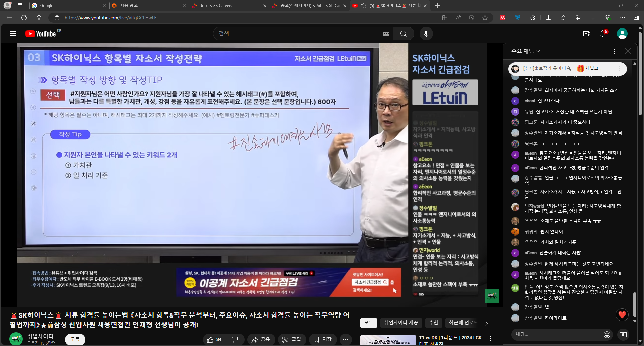Go to YouTube home via logo

[41, 34]
